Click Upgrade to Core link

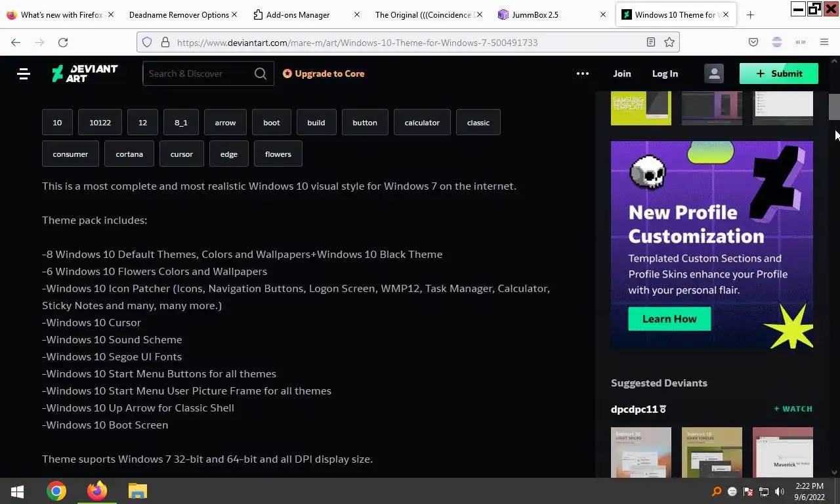click(324, 73)
